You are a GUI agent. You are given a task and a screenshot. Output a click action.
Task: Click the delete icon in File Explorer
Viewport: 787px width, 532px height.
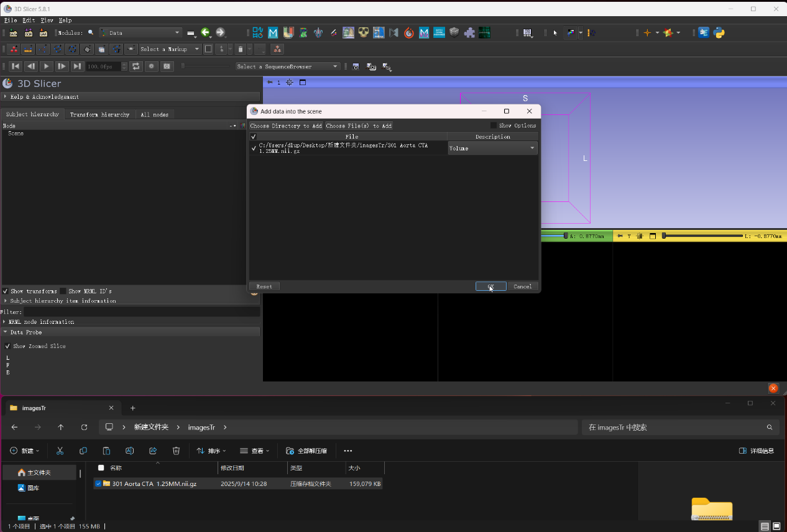(176, 451)
